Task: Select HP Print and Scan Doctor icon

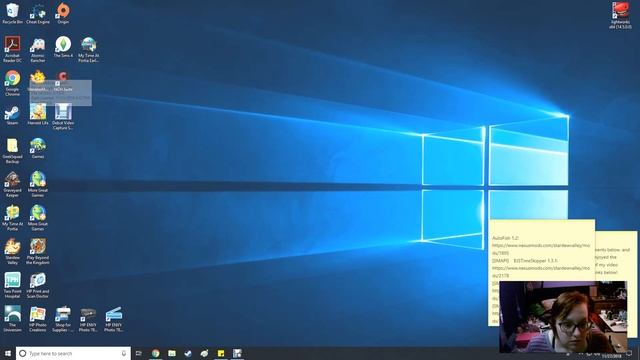Action: 38,286
